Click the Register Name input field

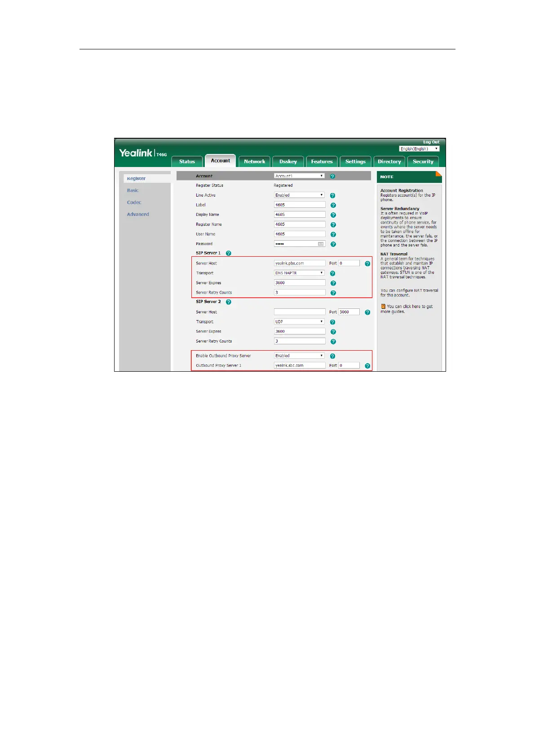coord(300,224)
